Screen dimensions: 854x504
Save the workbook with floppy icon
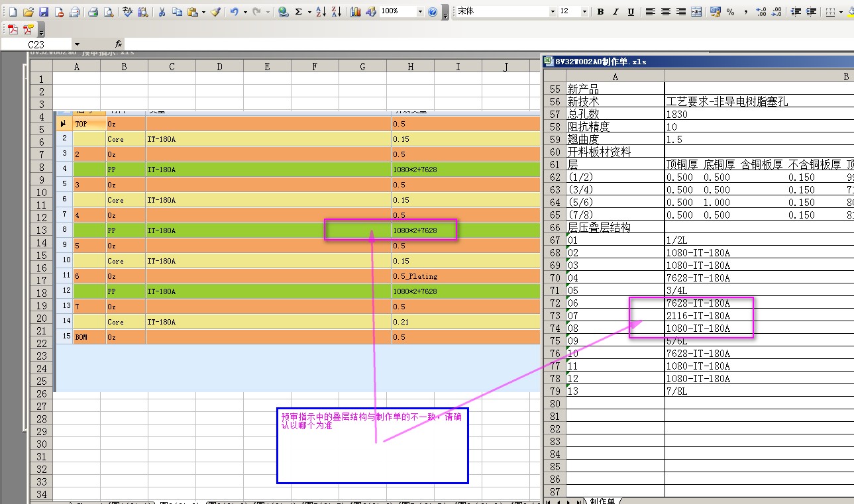tap(44, 12)
